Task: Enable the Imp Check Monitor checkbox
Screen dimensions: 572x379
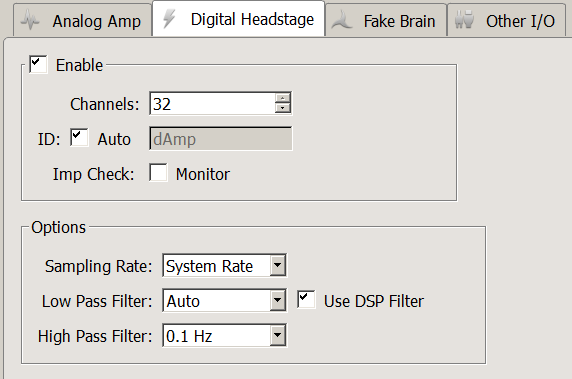Action: (158, 173)
